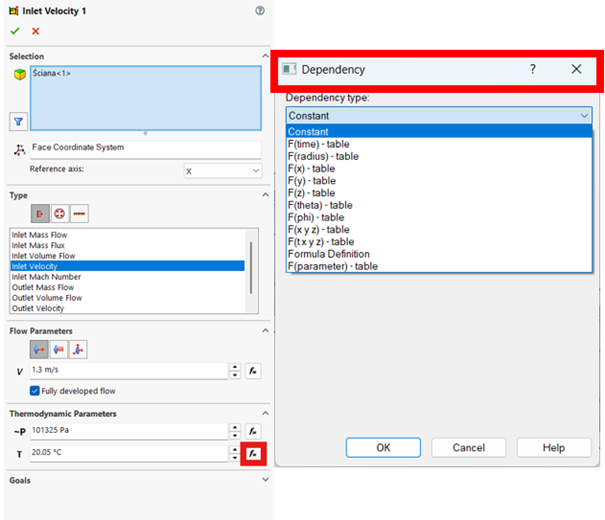Select the Wall type icon
Screen dimensions: 605x520
[79, 214]
